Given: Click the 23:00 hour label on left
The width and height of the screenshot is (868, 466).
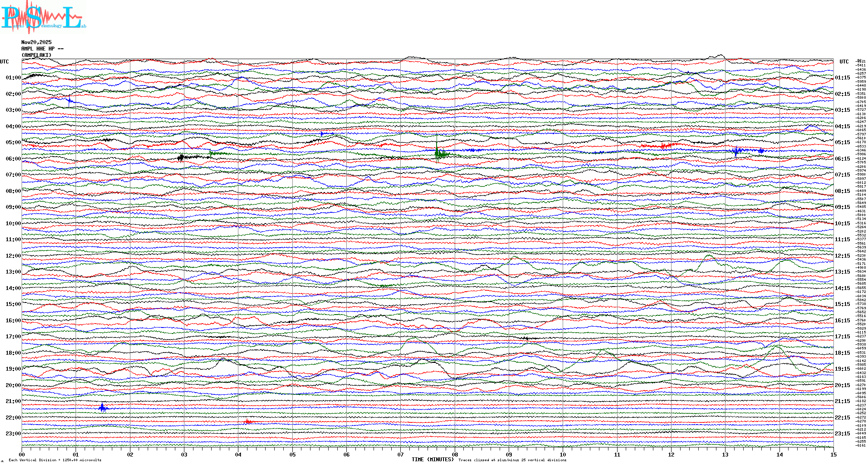Looking at the screenshot, I should coord(13,434).
